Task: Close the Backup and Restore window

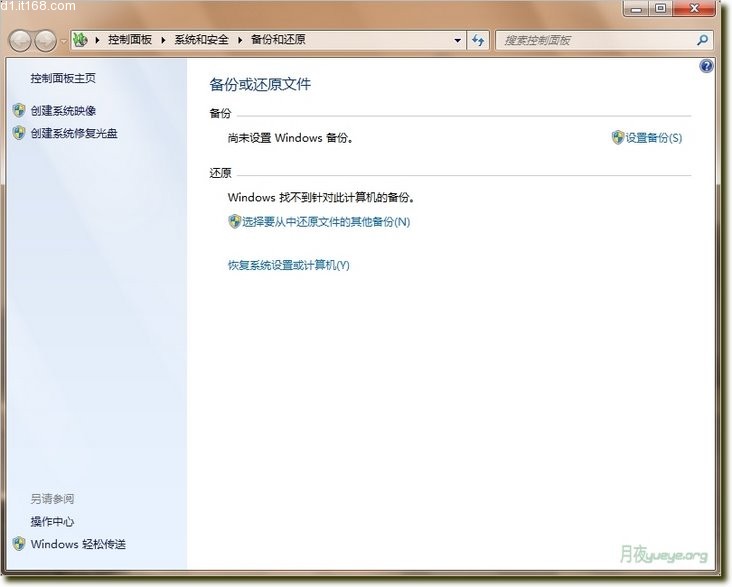Action: coord(694,9)
